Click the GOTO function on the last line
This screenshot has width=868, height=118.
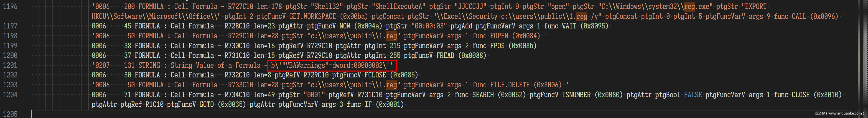click(206, 104)
